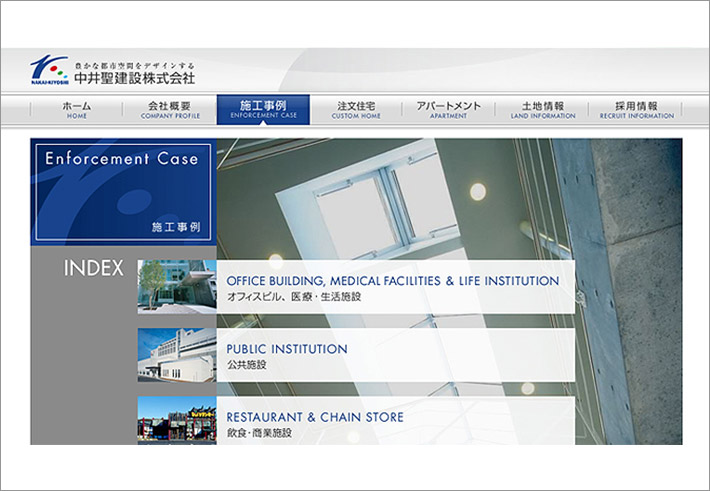This screenshot has height=491, width=710.
Task: Click the 公共施設 Japanese subtitle text
Action: pos(247,365)
